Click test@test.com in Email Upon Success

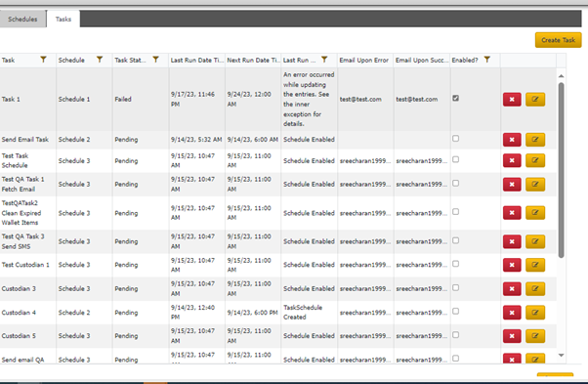click(417, 99)
